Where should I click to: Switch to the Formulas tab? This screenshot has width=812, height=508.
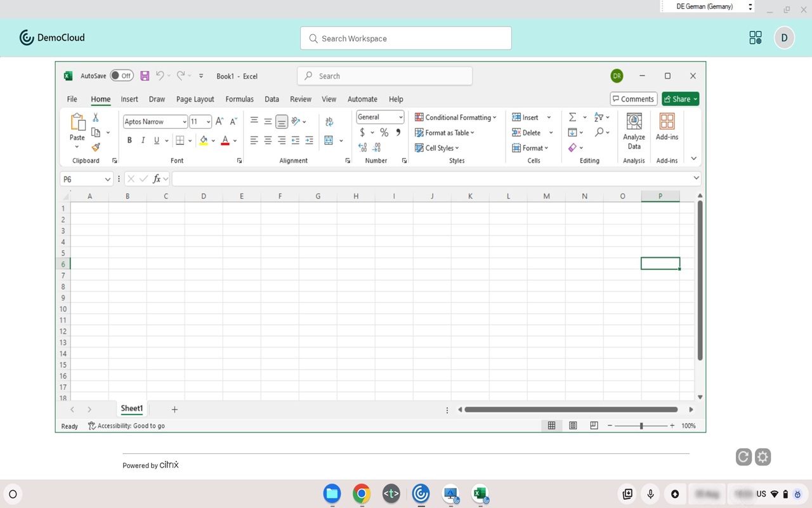click(x=239, y=99)
